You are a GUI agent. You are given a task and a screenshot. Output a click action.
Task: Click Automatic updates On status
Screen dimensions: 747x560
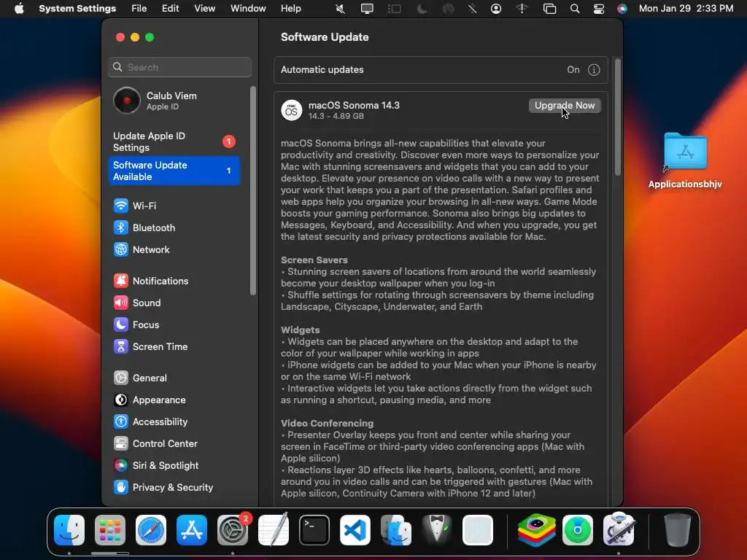coord(573,70)
